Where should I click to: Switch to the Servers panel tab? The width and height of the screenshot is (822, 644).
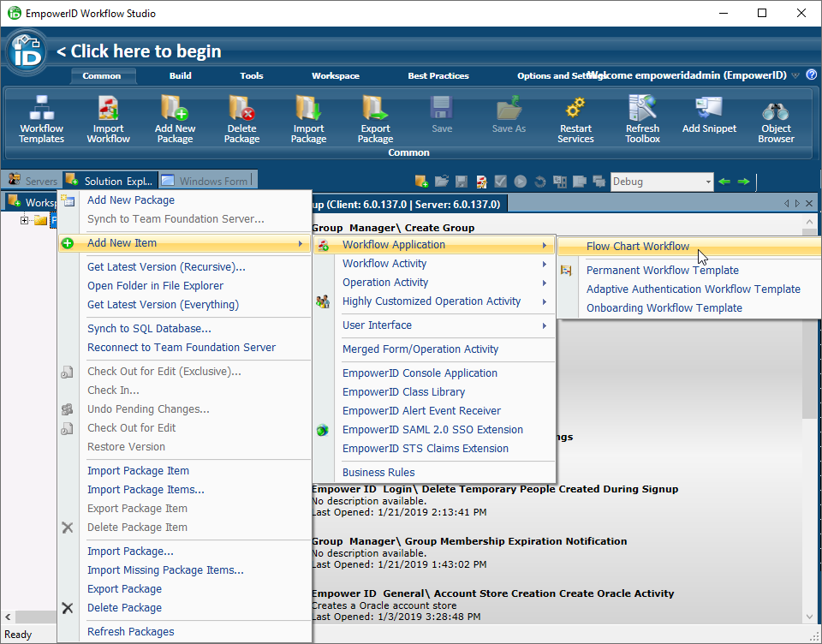point(33,181)
